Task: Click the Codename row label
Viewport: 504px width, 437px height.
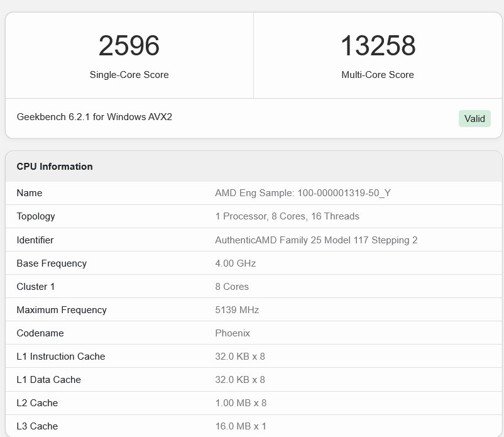Action: coord(40,333)
